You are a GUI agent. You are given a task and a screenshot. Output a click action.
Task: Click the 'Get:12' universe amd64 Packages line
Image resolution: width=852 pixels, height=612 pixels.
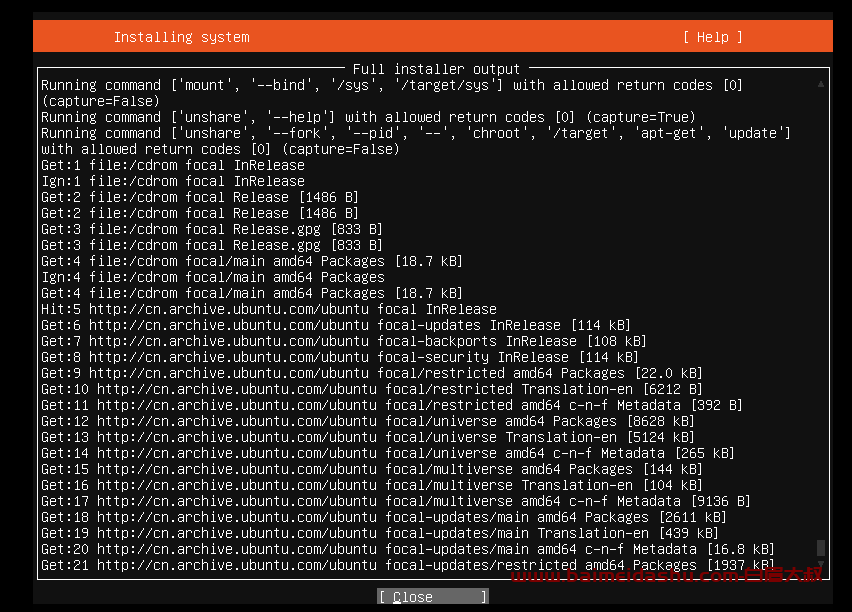368,421
